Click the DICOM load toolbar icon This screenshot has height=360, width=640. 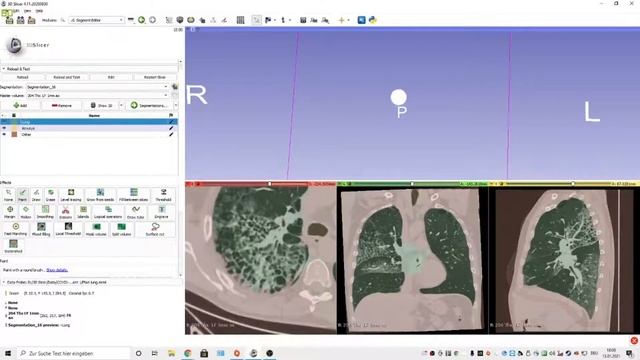pos(20,20)
